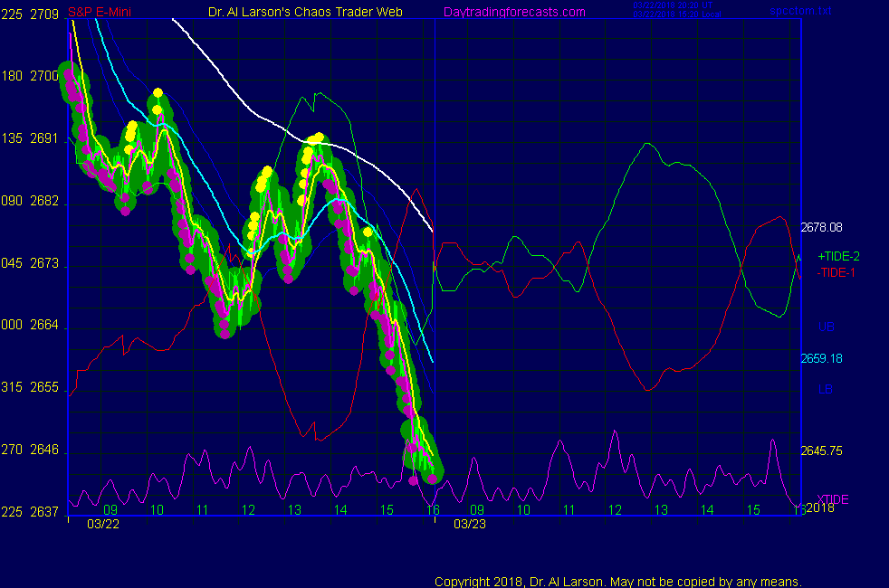The height and width of the screenshot is (588, 889).
Task: Select the +TIDE-2 legend label
Action: tap(837, 257)
